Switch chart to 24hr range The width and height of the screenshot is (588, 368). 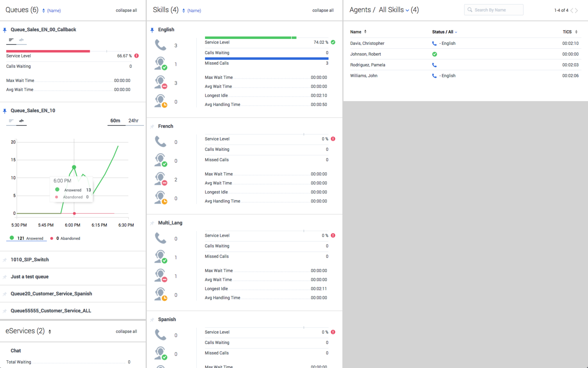(x=133, y=121)
